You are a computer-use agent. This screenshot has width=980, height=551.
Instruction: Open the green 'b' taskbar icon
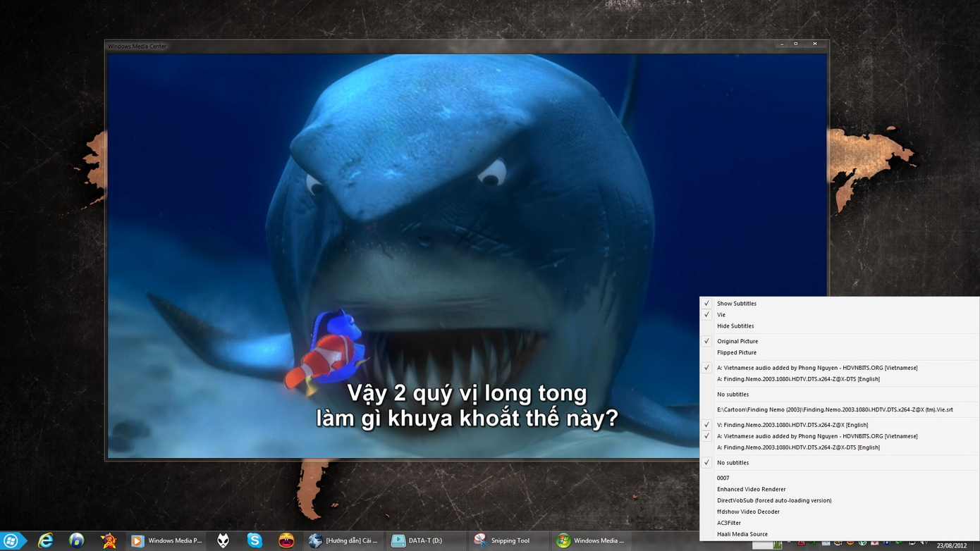tap(77, 540)
